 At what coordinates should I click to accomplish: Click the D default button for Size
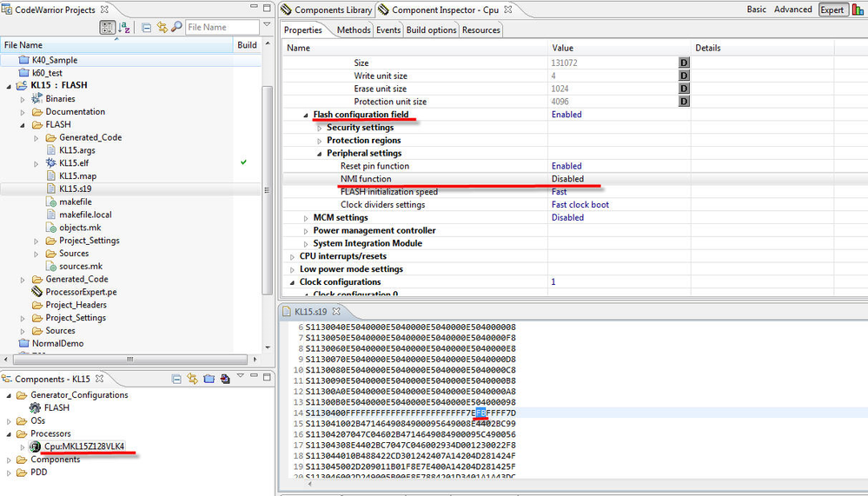(x=684, y=63)
